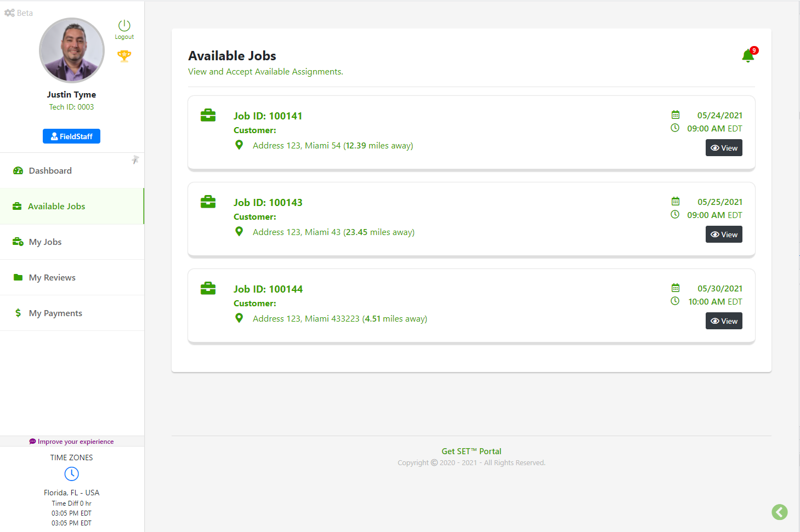Click the gold trophy icon
800x532 pixels.
124,56
